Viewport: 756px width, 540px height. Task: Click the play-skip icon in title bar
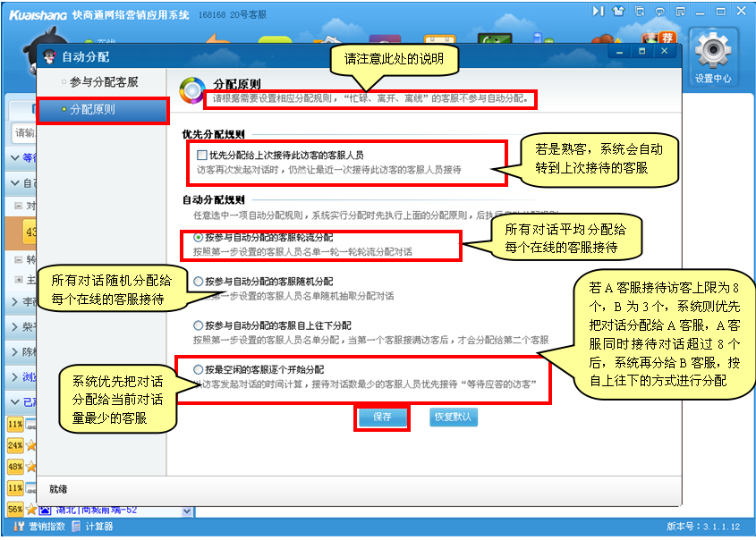pos(598,11)
